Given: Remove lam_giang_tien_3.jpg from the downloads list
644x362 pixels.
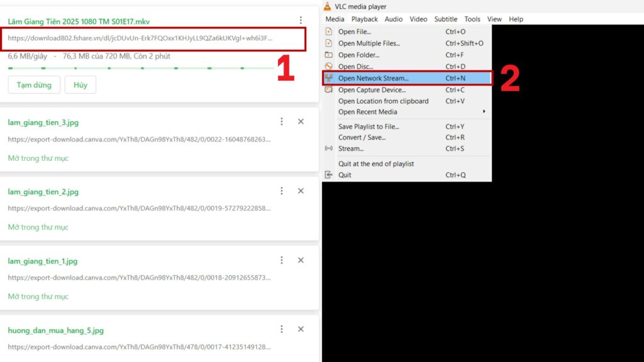Looking at the screenshot, I should pyautogui.click(x=301, y=121).
